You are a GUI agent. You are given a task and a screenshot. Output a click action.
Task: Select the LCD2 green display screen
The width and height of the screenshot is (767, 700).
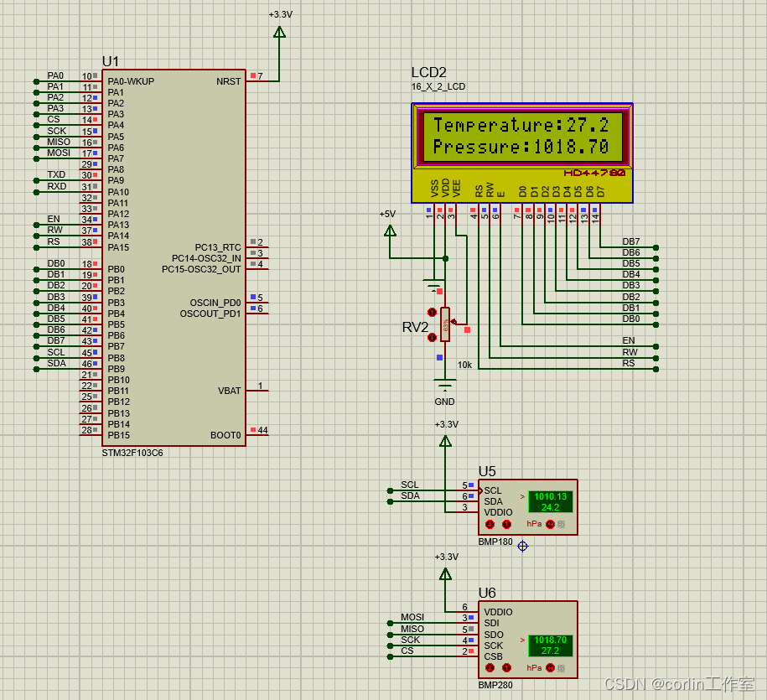(521, 136)
